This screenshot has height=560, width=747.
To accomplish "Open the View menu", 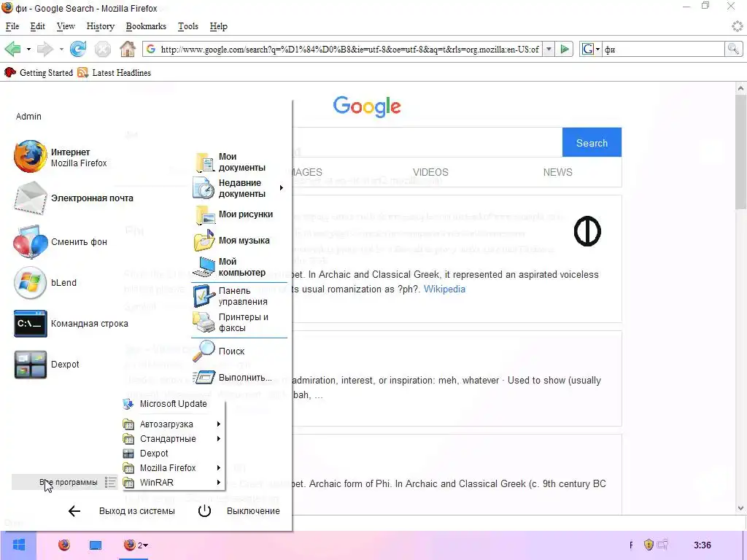I will pos(66,27).
